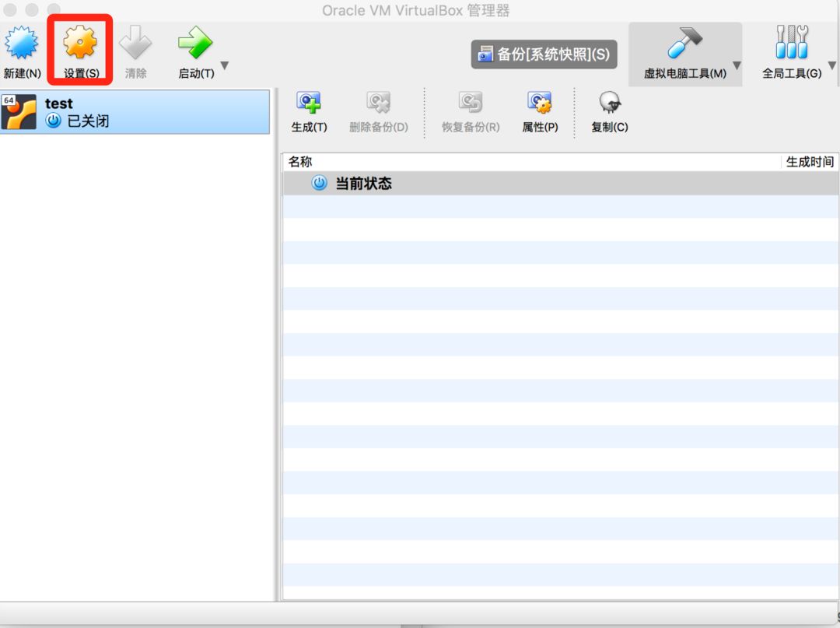Click the test VM OS thumbnail icon

pos(19,111)
